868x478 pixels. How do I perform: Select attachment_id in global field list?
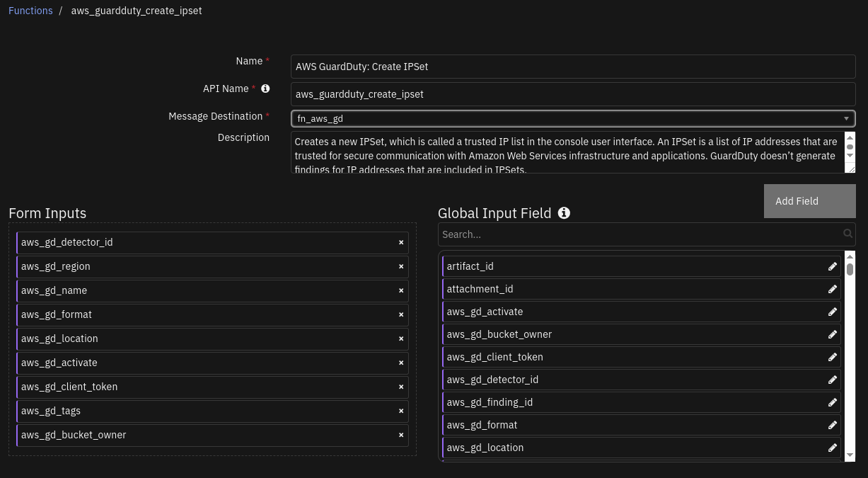click(642, 289)
